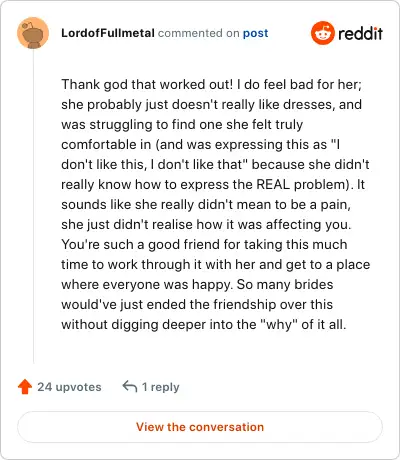This screenshot has height=460, width=400.
Task: Click the "So many brides" sentence
Action: (285, 284)
